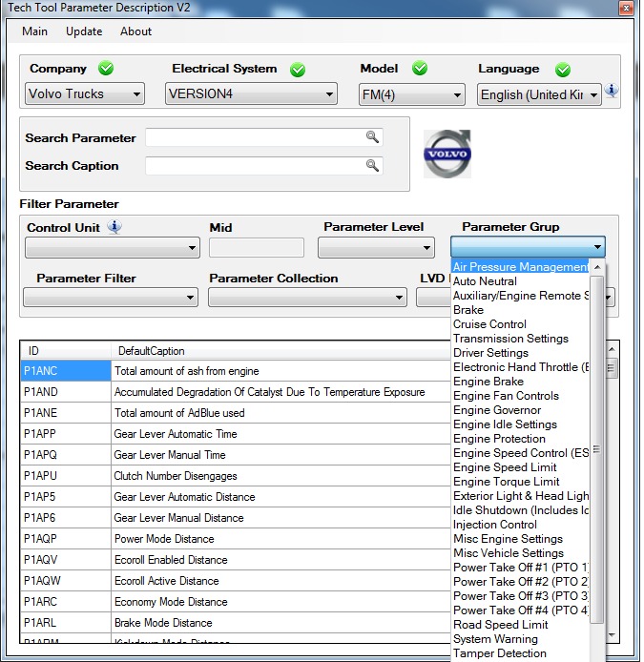Select 'Clutch Number Disengages' caption cell
Screen dimensions: 644x662
pos(281,476)
